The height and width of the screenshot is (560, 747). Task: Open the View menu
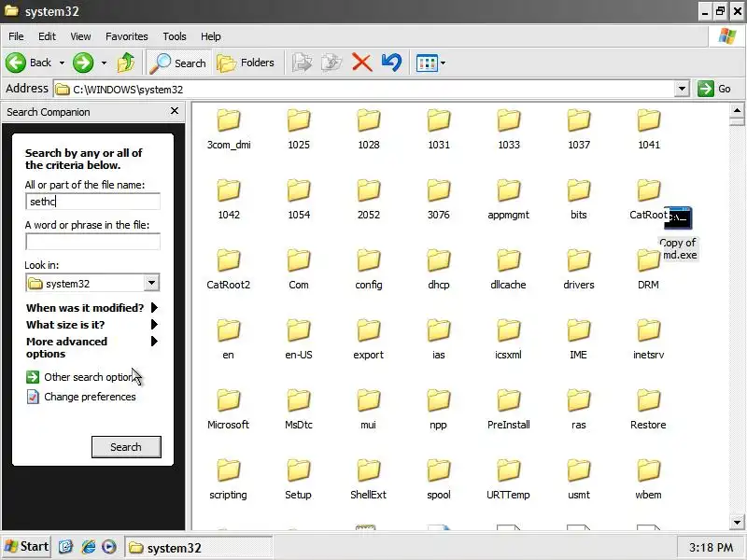click(80, 36)
